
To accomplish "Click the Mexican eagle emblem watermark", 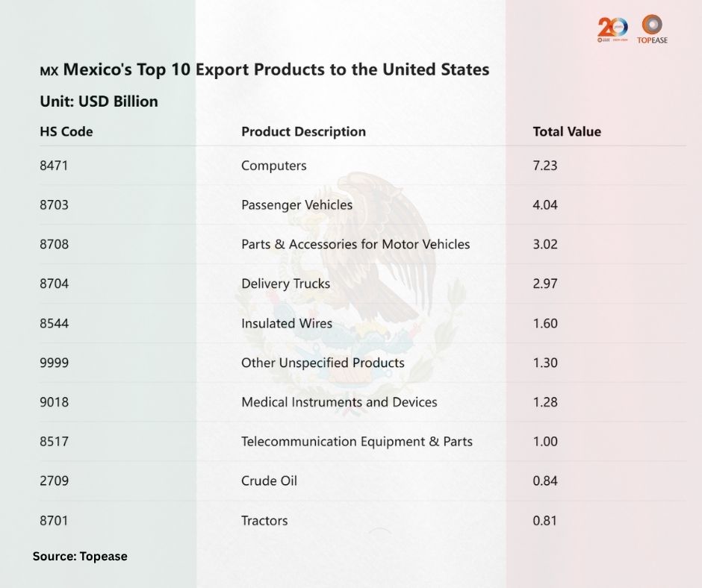I will click(x=350, y=293).
